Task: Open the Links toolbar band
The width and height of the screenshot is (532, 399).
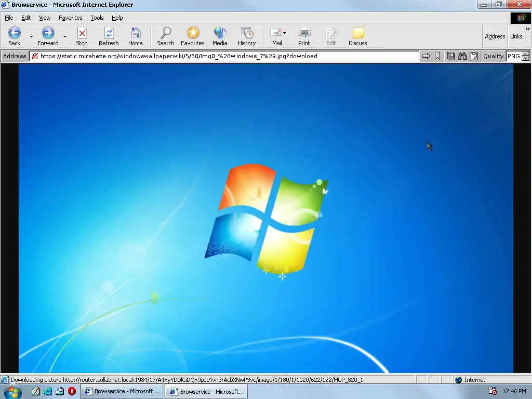Action: pyautogui.click(x=516, y=36)
